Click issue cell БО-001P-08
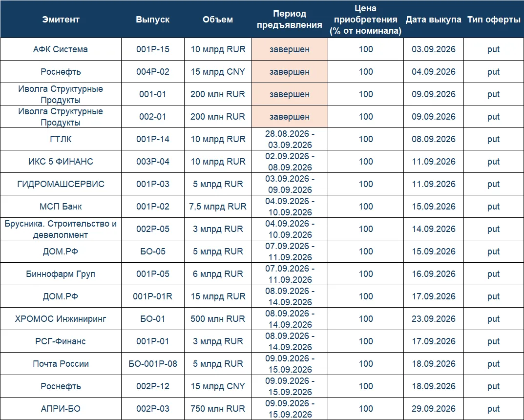Viewport: 524px width, 420px height. coord(153,363)
